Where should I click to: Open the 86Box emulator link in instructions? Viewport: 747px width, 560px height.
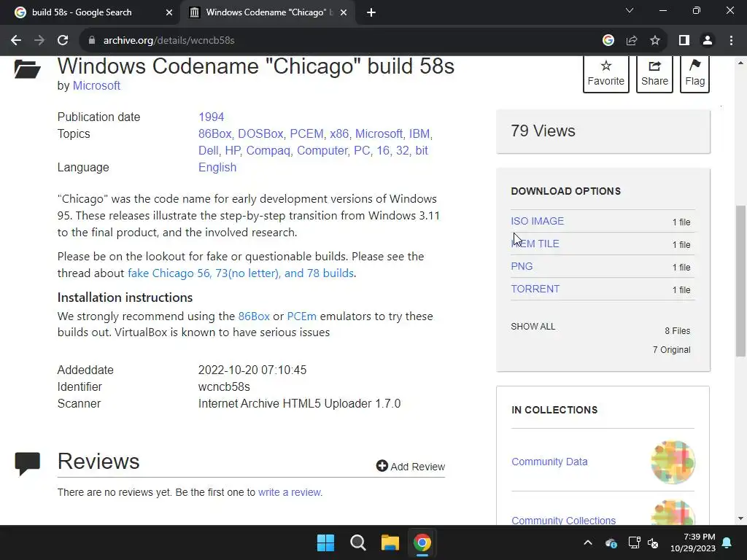pos(254,316)
